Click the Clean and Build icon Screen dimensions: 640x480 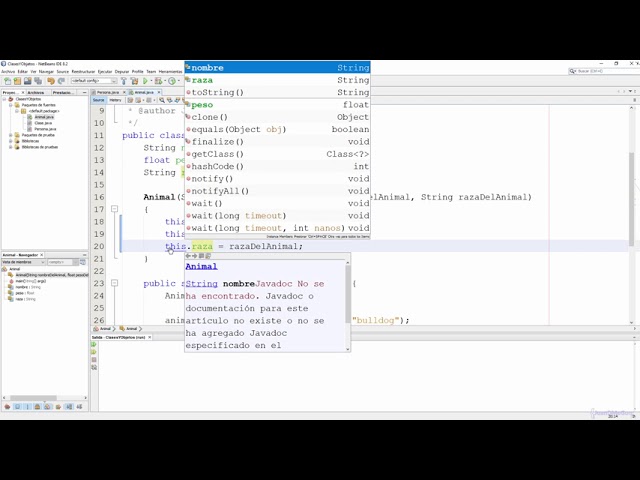(x=134, y=81)
